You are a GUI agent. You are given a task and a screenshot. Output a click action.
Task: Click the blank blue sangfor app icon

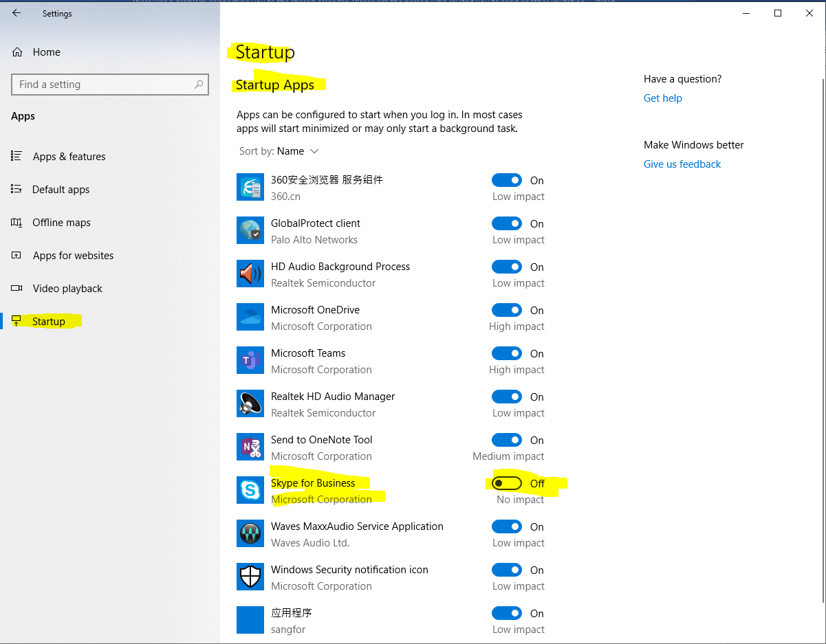coord(250,620)
